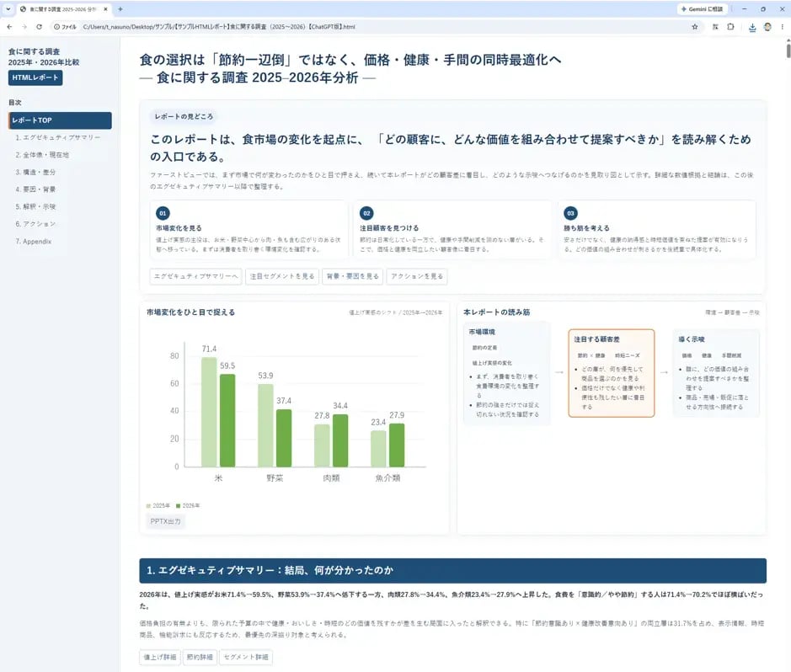791x672 pixels.
Task: Click the 肉類 axis label
Action: pos(331,478)
